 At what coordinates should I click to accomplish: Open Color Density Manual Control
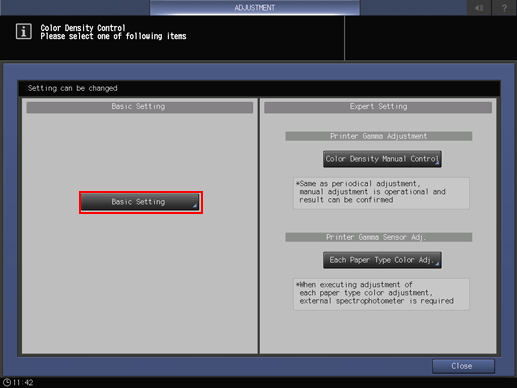pyautogui.click(x=382, y=159)
